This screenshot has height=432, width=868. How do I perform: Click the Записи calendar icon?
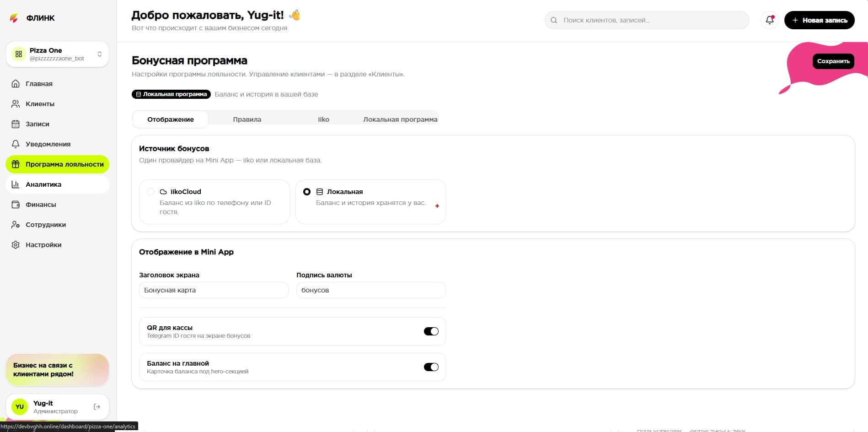[x=16, y=124]
